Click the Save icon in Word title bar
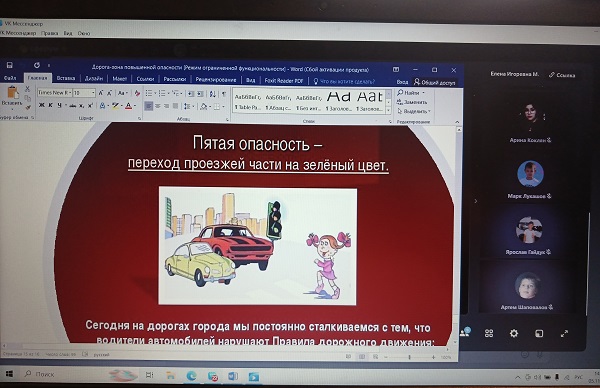This screenshot has width=600, height=388. click(x=10, y=65)
